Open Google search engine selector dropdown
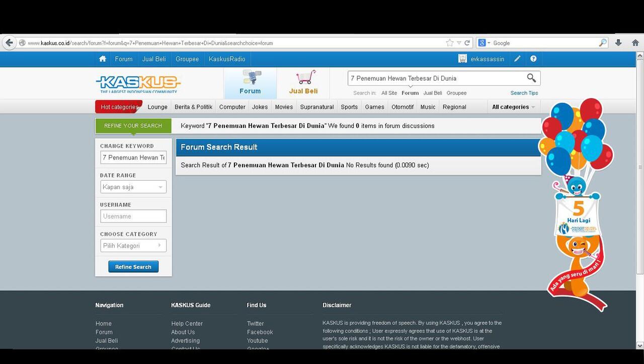This screenshot has width=644, height=364. (484, 43)
